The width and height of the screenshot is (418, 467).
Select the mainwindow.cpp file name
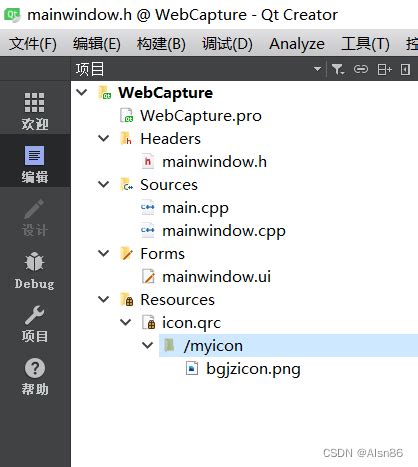pyautogui.click(x=224, y=231)
